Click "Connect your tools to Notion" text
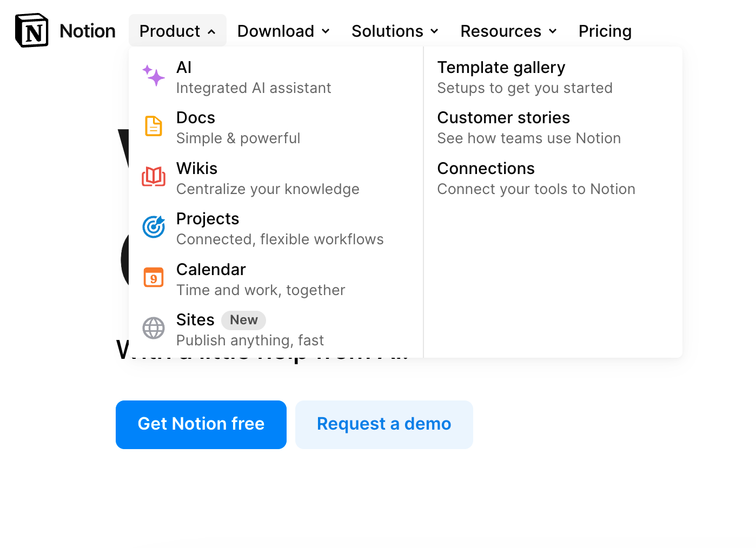This screenshot has width=756, height=548. (536, 189)
